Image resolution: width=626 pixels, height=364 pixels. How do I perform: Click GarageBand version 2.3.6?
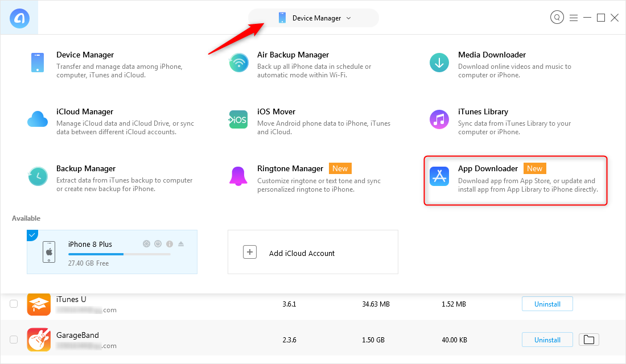click(x=290, y=340)
